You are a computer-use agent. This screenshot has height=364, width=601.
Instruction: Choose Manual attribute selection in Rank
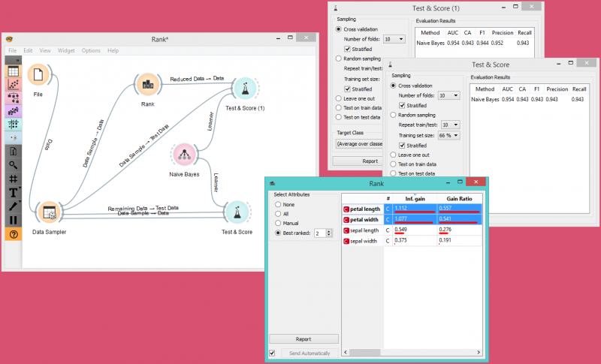click(x=279, y=224)
